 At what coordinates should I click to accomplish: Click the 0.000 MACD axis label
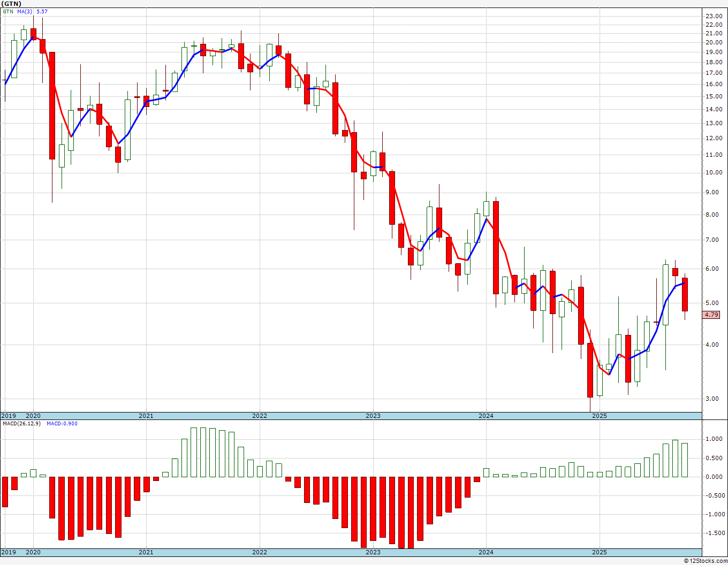pyautogui.click(x=715, y=477)
